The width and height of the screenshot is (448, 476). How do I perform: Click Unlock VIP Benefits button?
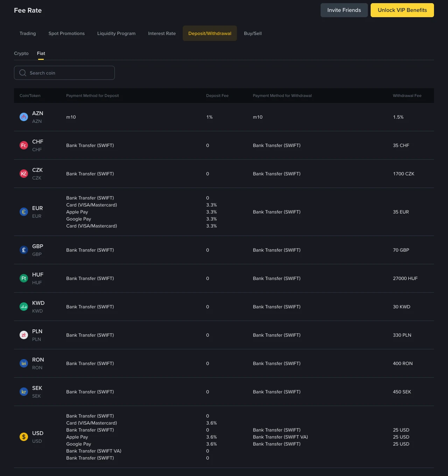click(402, 10)
